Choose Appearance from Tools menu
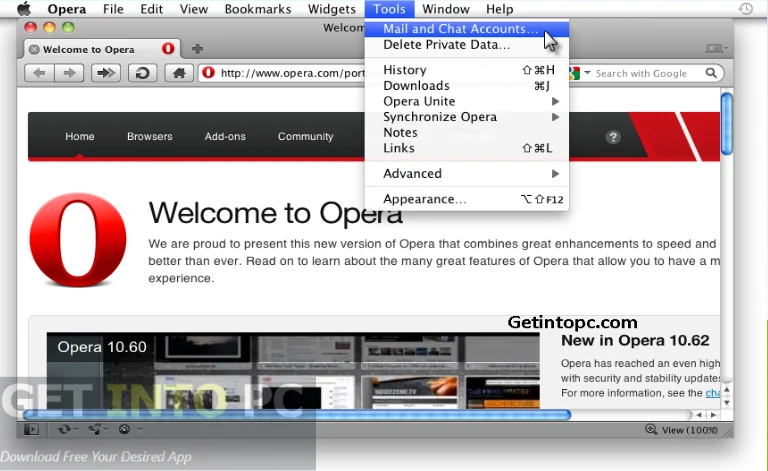Image resolution: width=768 pixels, height=471 pixels. click(x=467, y=199)
